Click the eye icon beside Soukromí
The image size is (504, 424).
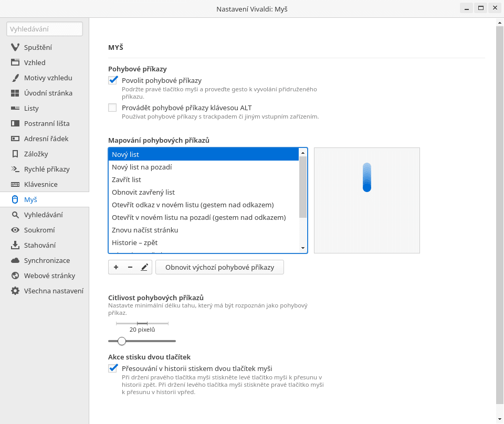coord(15,230)
